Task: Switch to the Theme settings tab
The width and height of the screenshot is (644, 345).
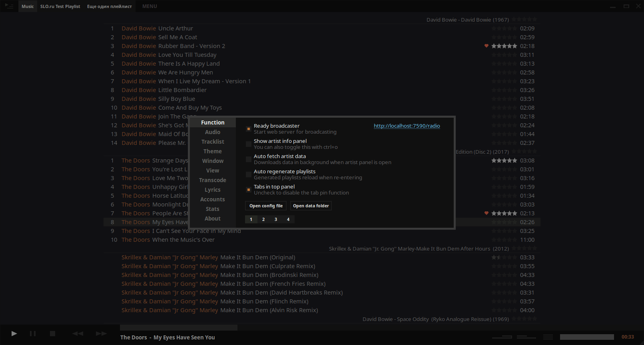Action: coord(213,151)
